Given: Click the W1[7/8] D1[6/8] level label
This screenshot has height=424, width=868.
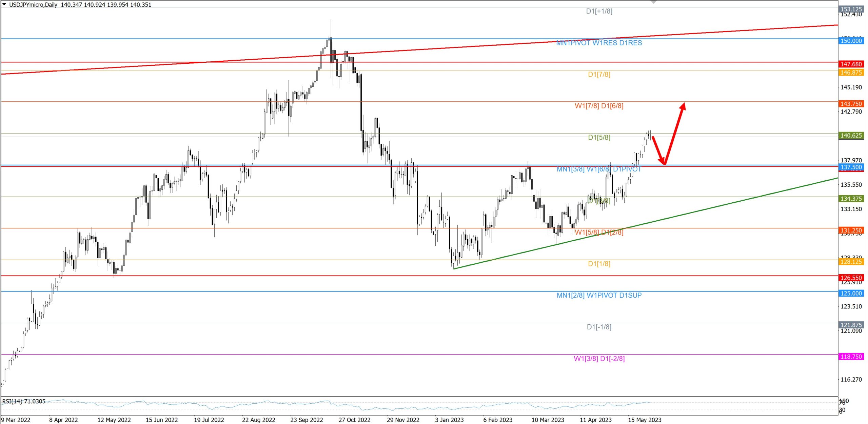Looking at the screenshot, I should [599, 106].
